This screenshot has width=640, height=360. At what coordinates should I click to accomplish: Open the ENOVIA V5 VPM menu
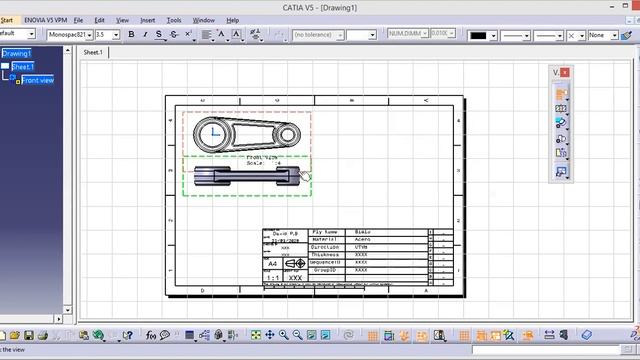(x=45, y=20)
